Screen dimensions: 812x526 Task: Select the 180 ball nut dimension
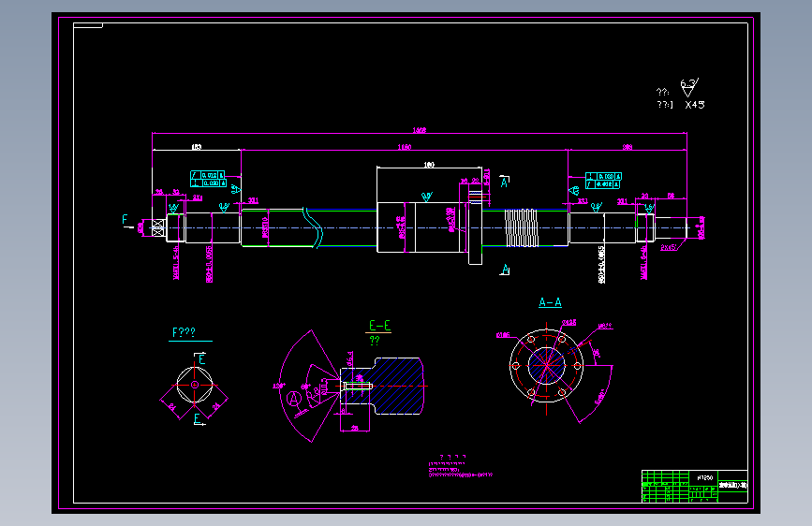(429, 165)
